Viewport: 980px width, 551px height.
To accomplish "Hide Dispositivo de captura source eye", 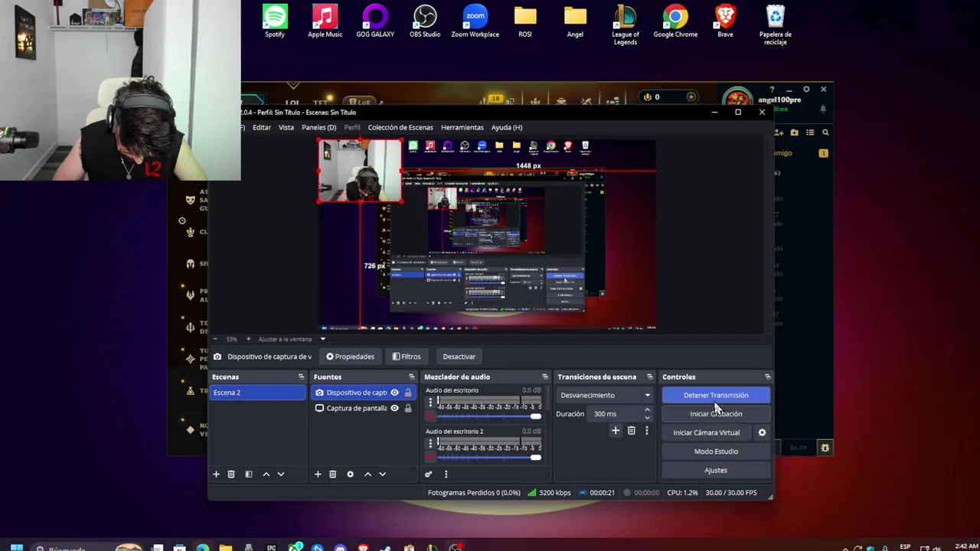I will [394, 393].
